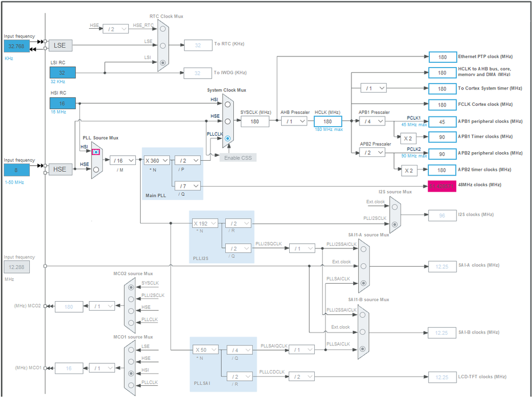Expand the APB1 Prescaler /4 dropdown
Viewport: 532px width, 398px height.
[x=373, y=121]
